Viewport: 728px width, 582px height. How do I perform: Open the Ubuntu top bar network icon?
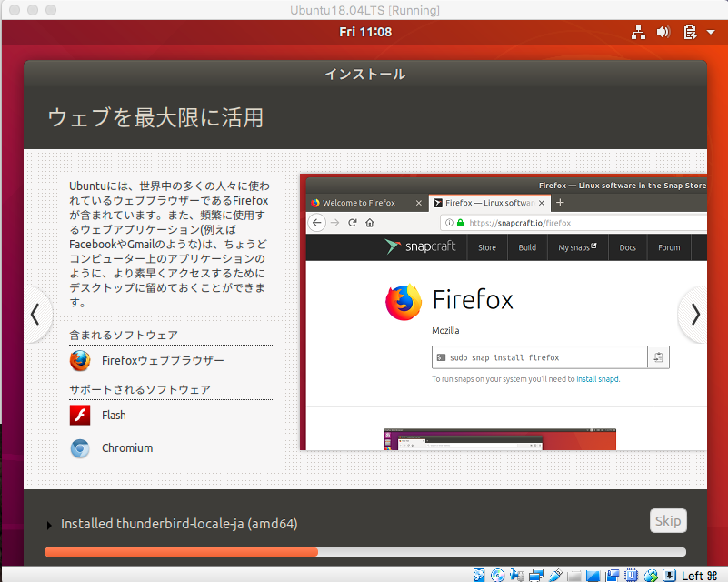pyautogui.click(x=638, y=32)
